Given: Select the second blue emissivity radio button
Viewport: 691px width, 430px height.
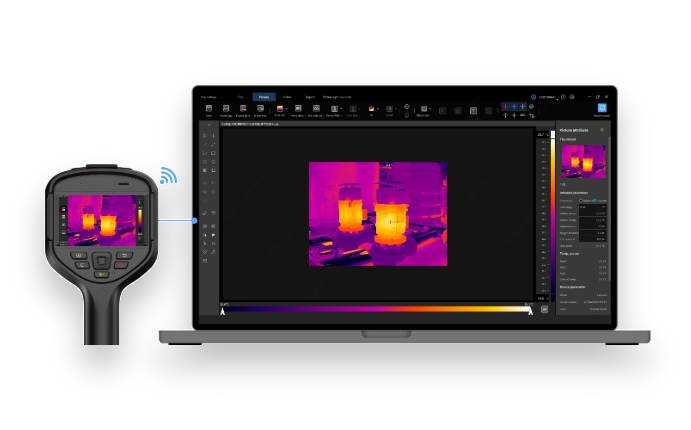Looking at the screenshot, I should [x=595, y=200].
